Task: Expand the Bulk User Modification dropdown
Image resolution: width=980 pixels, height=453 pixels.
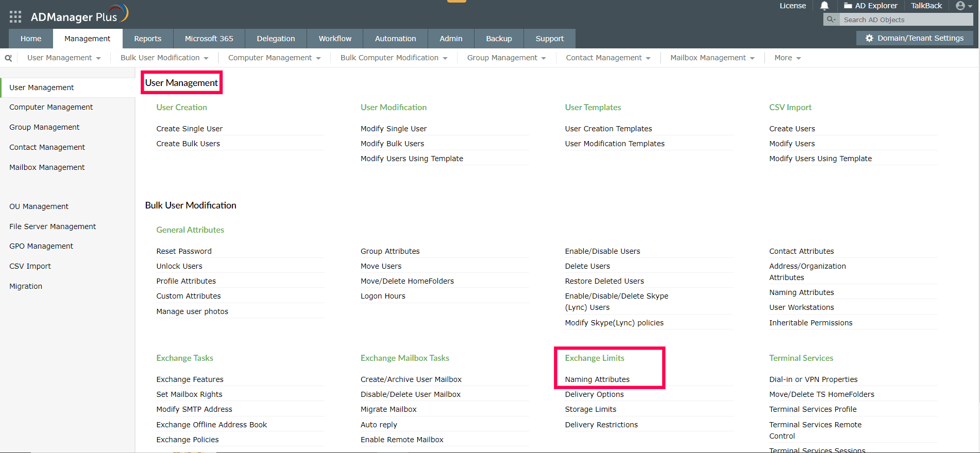Action: pos(164,58)
